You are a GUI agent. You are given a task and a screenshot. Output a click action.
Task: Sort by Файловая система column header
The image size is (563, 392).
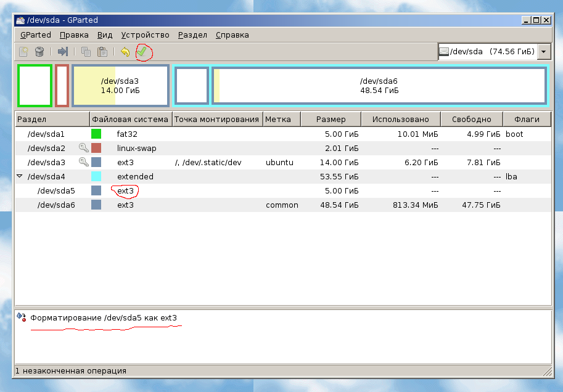(131, 119)
